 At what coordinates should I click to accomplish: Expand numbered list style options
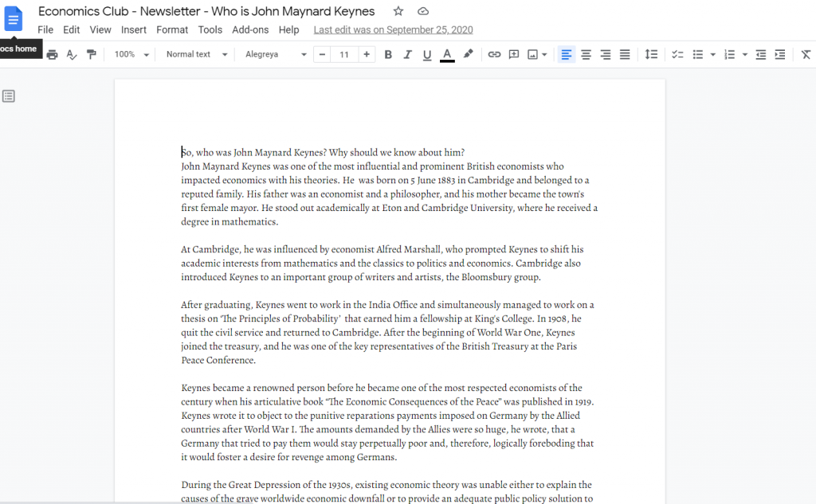pyautogui.click(x=745, y=55)
